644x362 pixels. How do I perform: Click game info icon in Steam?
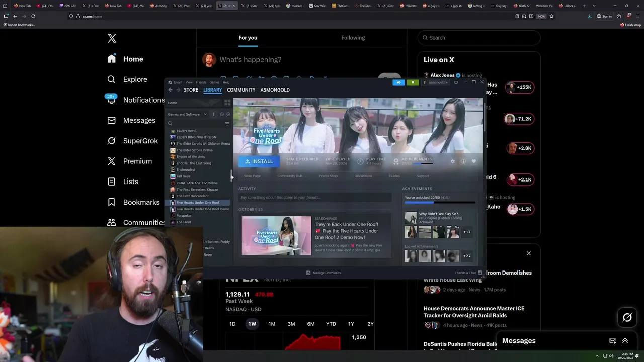tap(463, 161)
